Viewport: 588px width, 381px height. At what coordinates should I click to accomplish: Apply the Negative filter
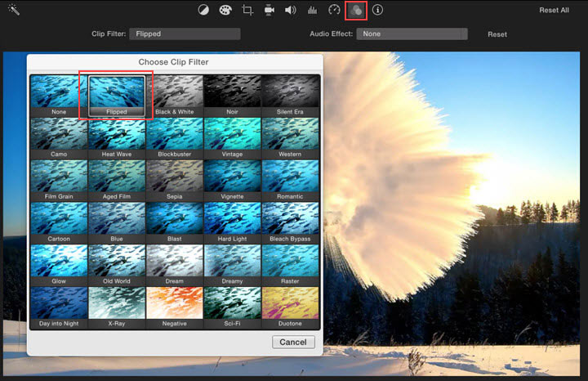tap(175, 307)
